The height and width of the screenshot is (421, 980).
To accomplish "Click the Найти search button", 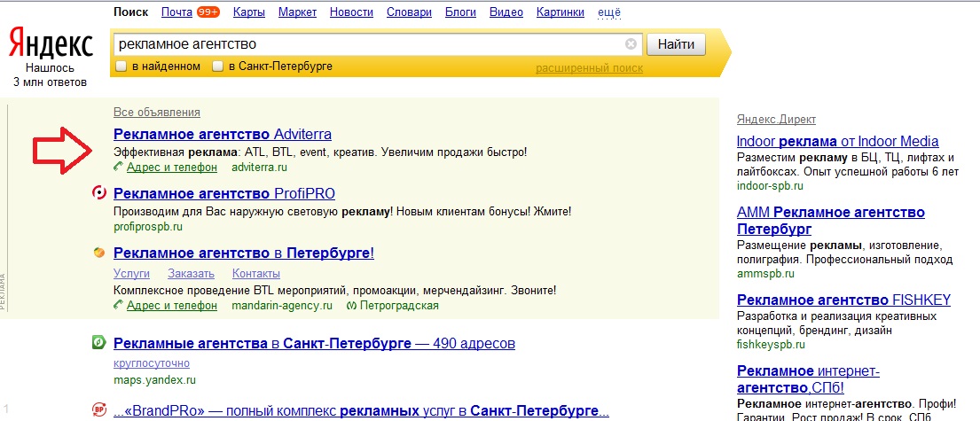I will [x=676, y=44].
